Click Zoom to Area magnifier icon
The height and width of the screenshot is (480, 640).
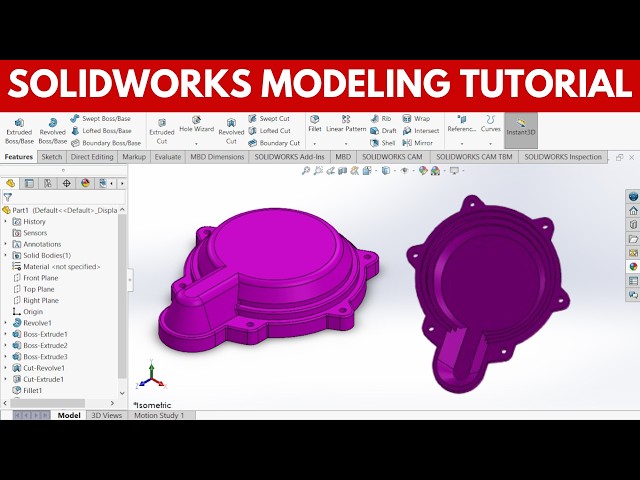click(318, 171)
